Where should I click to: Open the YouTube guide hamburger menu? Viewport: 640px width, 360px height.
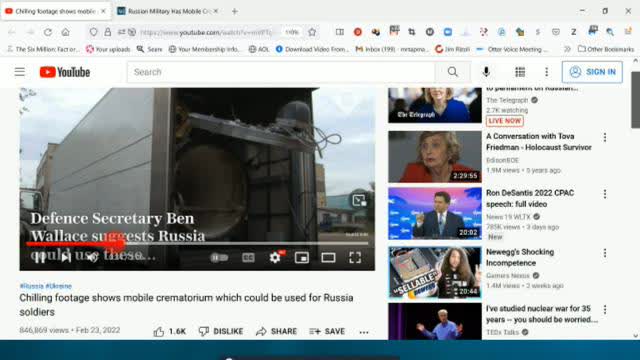(x=20, y=72)
